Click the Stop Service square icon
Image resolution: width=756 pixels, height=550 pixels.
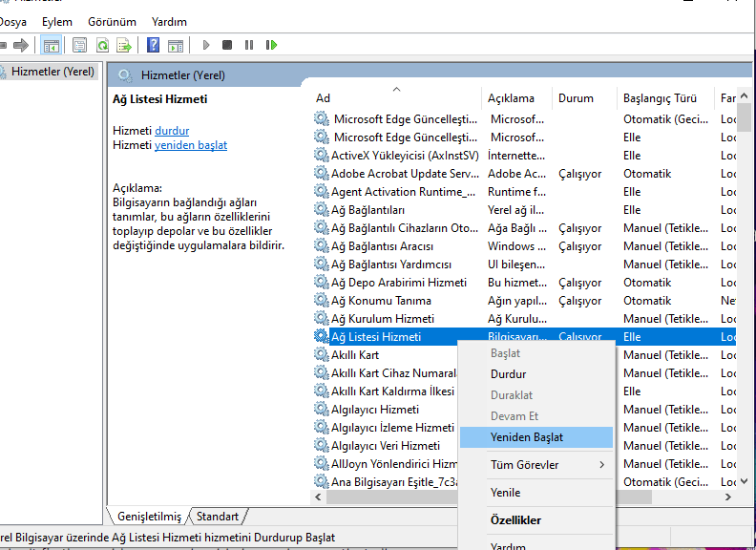[227, 45]
